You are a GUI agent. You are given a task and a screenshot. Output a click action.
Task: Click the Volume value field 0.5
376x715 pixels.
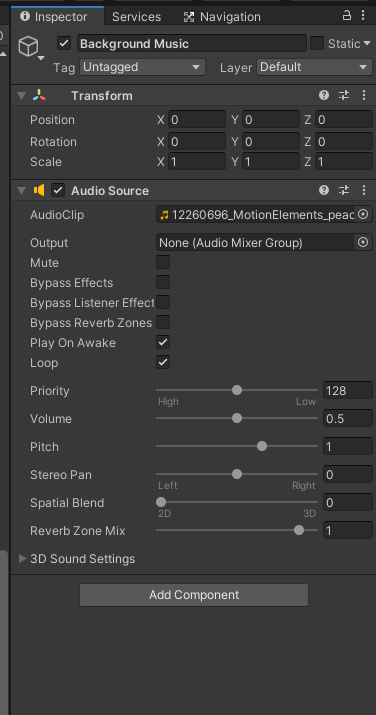(x=348, y=418)
